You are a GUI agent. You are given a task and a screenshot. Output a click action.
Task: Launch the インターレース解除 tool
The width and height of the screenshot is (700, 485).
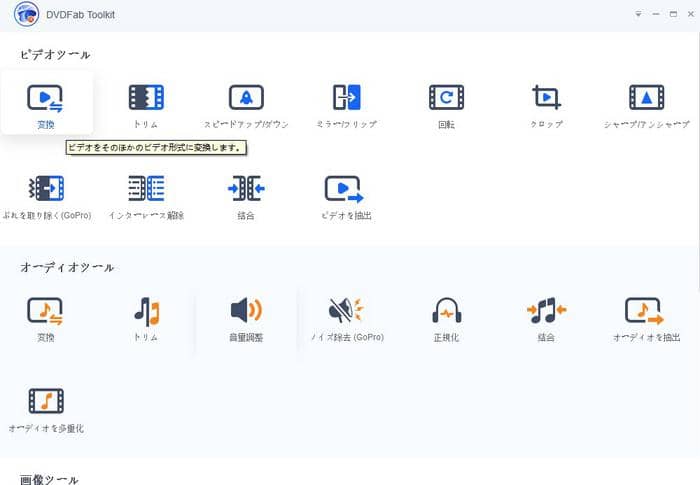click(146, 197)
